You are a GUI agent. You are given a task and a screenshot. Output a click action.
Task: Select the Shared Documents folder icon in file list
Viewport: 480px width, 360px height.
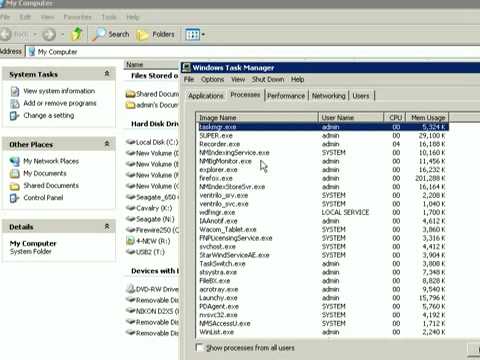(130, 94)
